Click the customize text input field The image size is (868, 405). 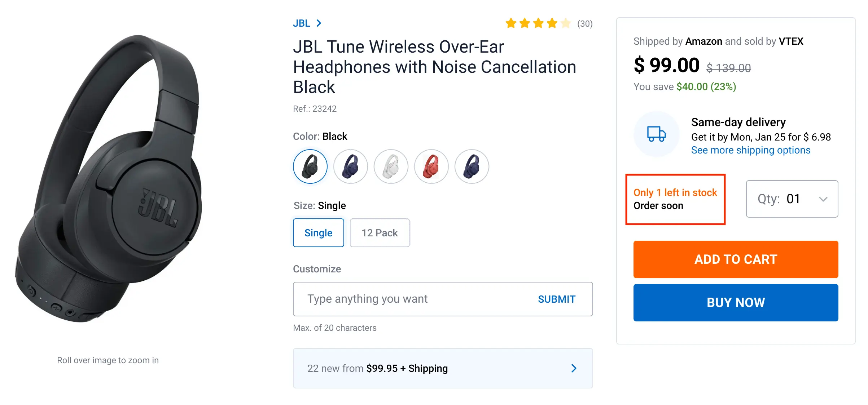click(411, 299)
